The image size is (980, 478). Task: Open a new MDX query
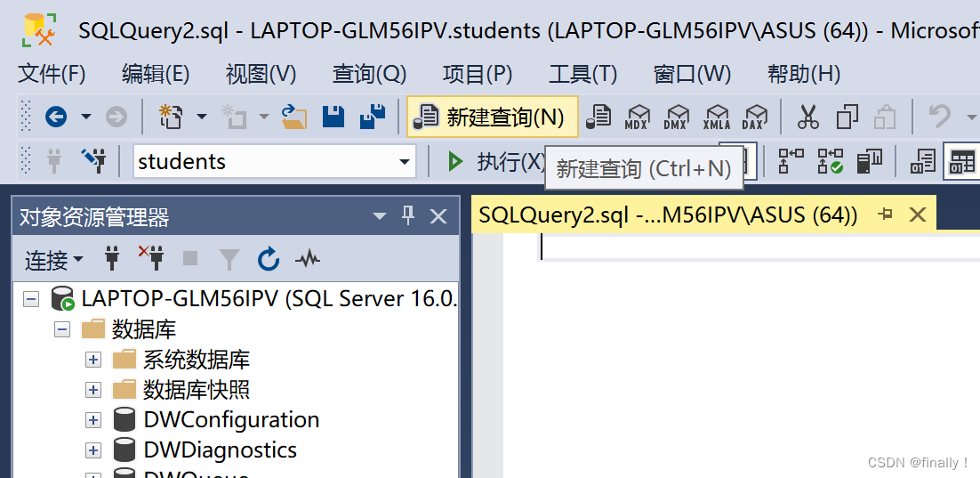tap(639, 117)
